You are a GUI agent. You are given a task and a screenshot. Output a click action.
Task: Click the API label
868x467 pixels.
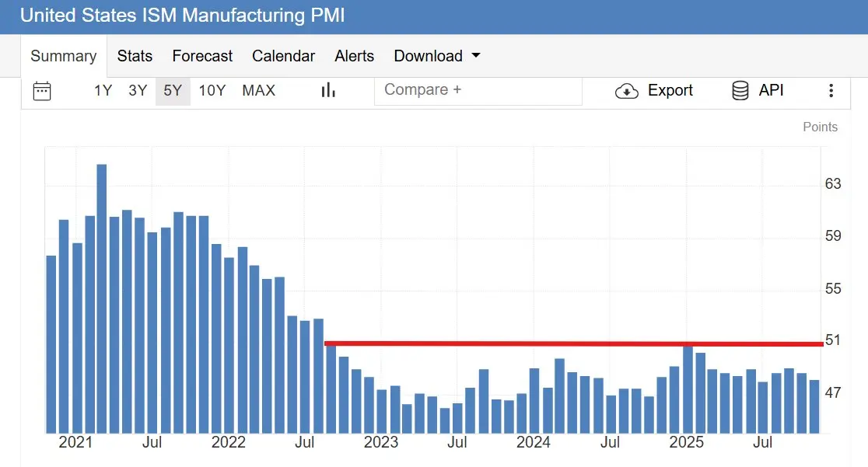[x=771, y=90]
